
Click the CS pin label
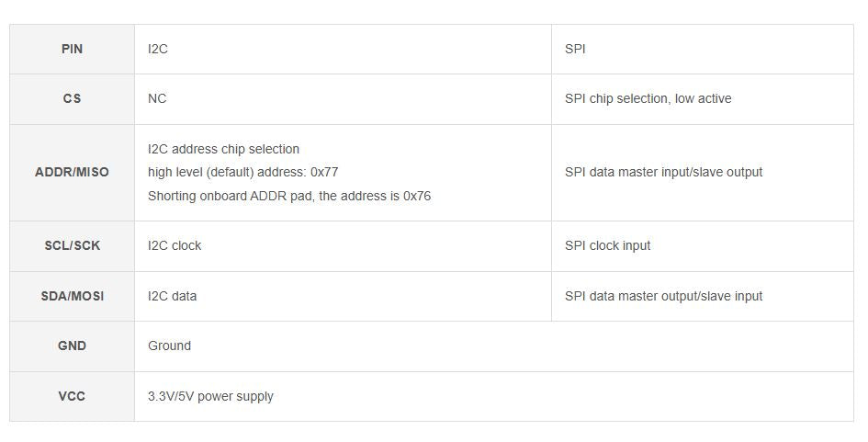(x=72, y=98)
